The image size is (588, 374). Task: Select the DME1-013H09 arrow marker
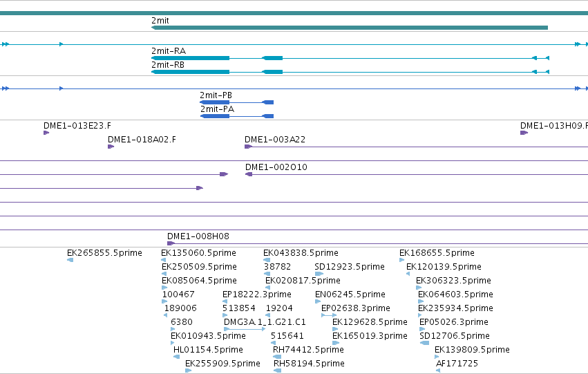(x=524, y=133)
